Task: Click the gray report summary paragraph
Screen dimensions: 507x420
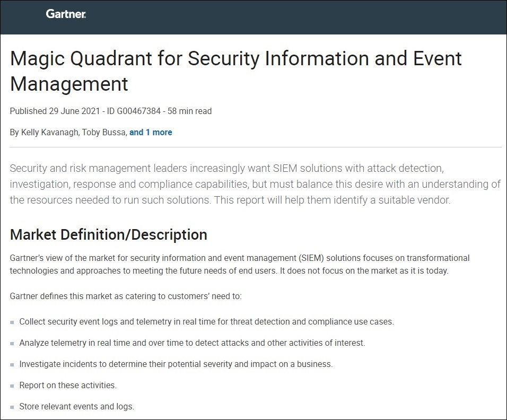Action: click(255, 185)
